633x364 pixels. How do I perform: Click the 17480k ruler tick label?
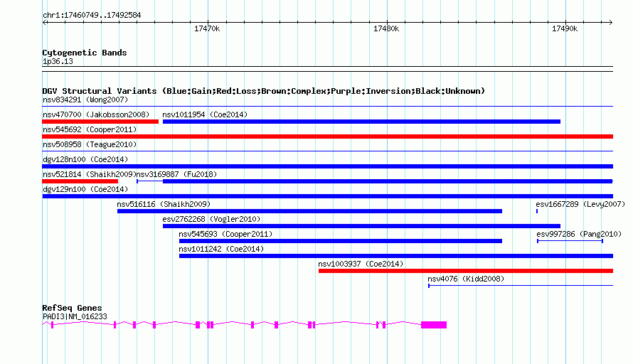(x=386, y=28)
